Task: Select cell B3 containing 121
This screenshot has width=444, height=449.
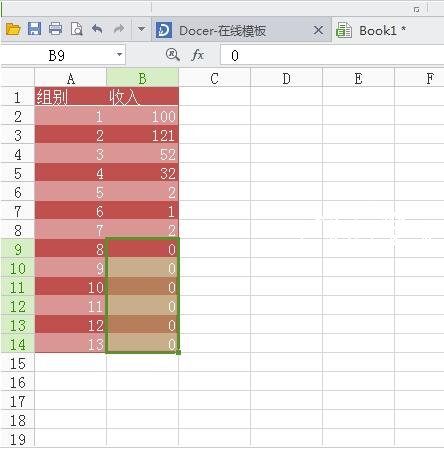Action: tap(143, 135)
